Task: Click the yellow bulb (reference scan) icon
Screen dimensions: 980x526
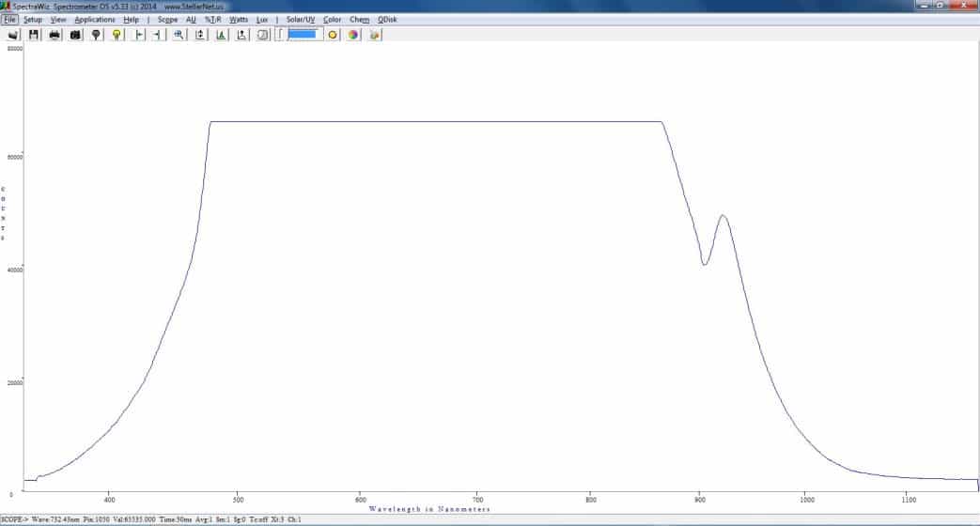Action: tap(117, 35)
